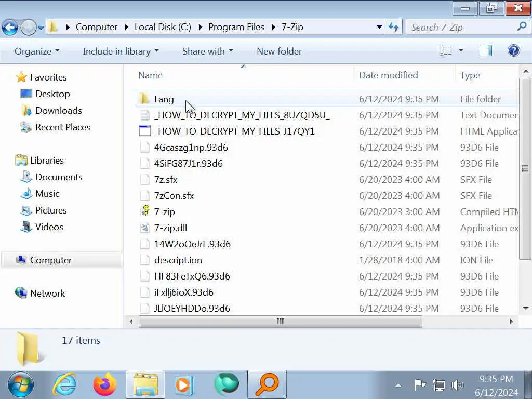Viewport: 532px width, 399px height.
Task: Select Local Disk (C:) in address path
Action: [x=163, y=27]
